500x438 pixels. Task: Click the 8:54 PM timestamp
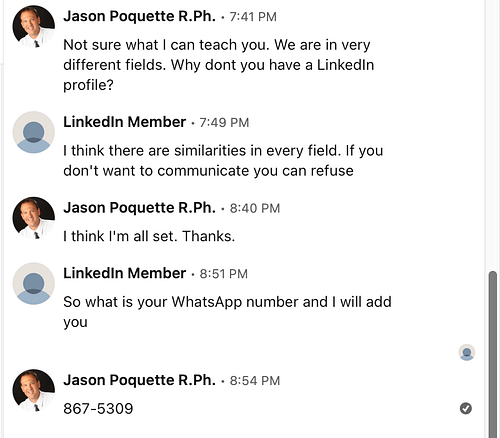click(x=255, y=381)
